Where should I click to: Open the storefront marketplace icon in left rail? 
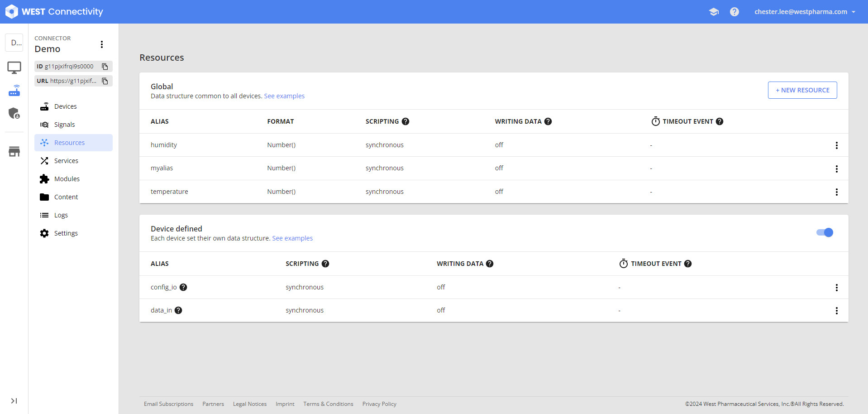14,152
